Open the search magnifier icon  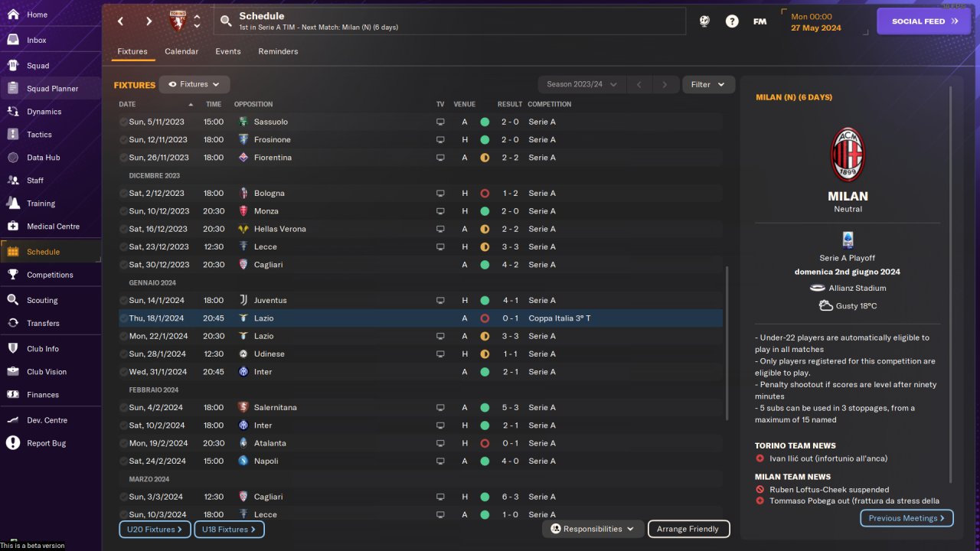pyautogui.click(x=226, y=21)
